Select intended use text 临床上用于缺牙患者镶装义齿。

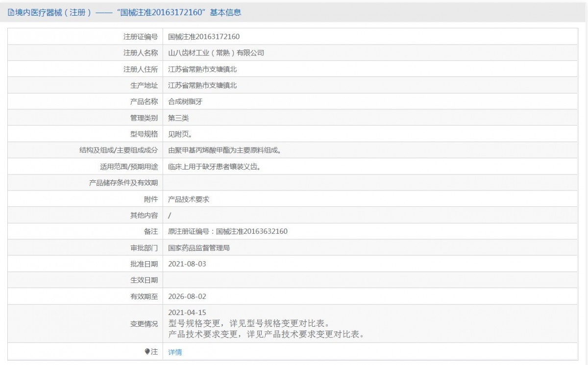click(215, 167)
